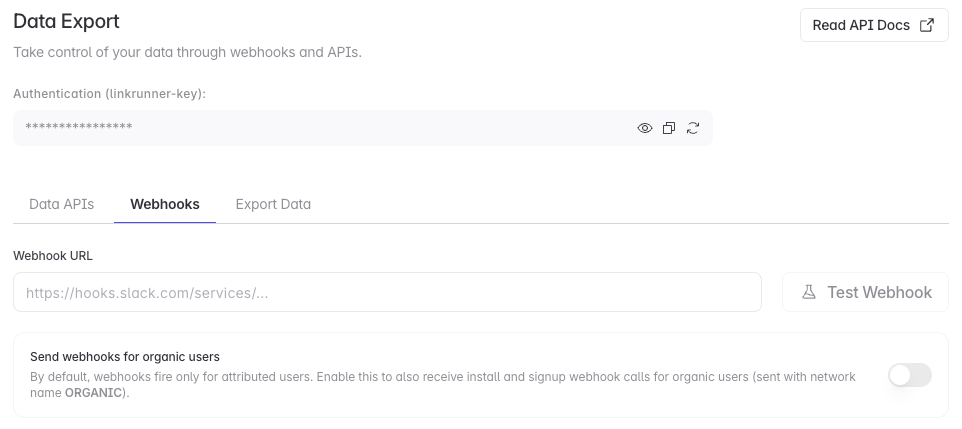Viewport: 962px width, 429px height.
Task: Focus the Webhook URL input field
Action: (387, 292)
